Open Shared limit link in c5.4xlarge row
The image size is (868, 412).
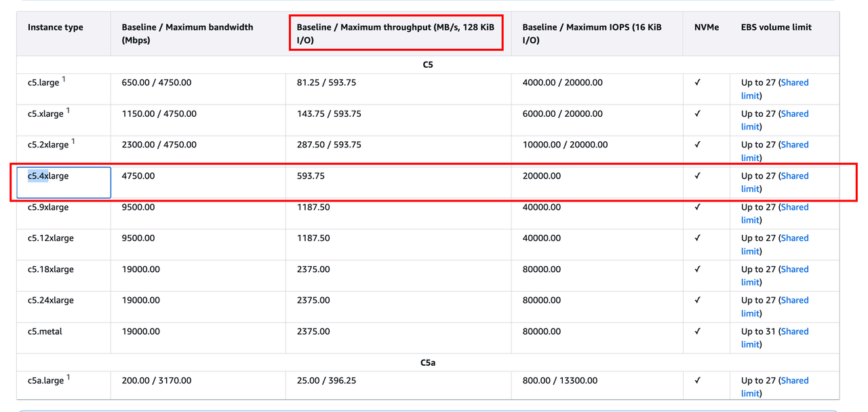click(x=794, y=176)
